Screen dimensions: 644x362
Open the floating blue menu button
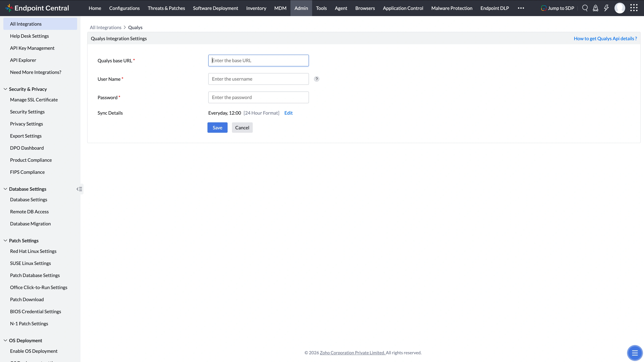(634, 353)
